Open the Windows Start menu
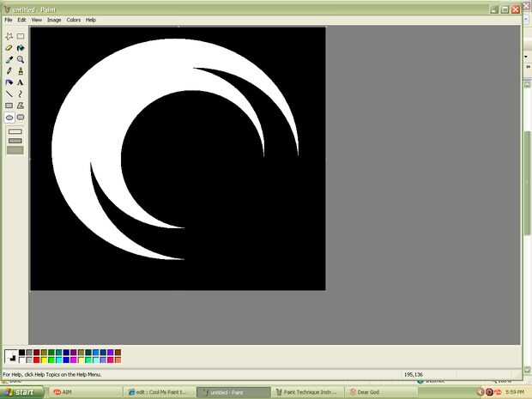Screen dimensions: 532x399 [x=21, y=392]
